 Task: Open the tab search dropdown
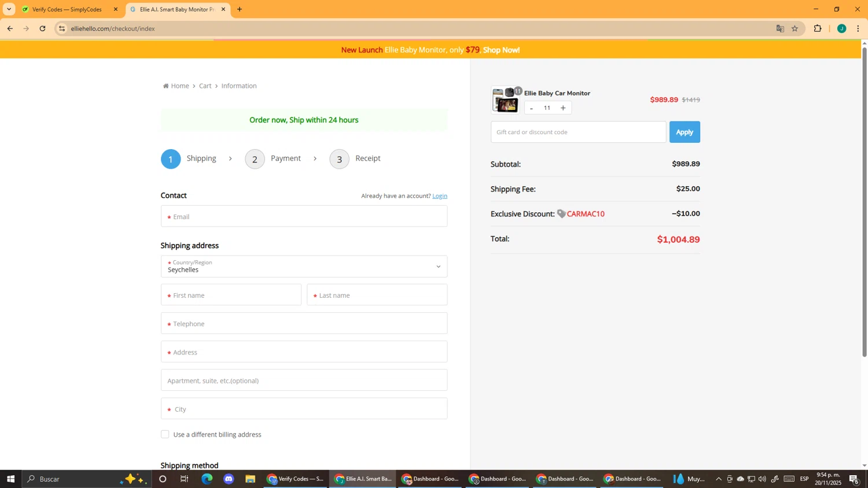(9, 9)
